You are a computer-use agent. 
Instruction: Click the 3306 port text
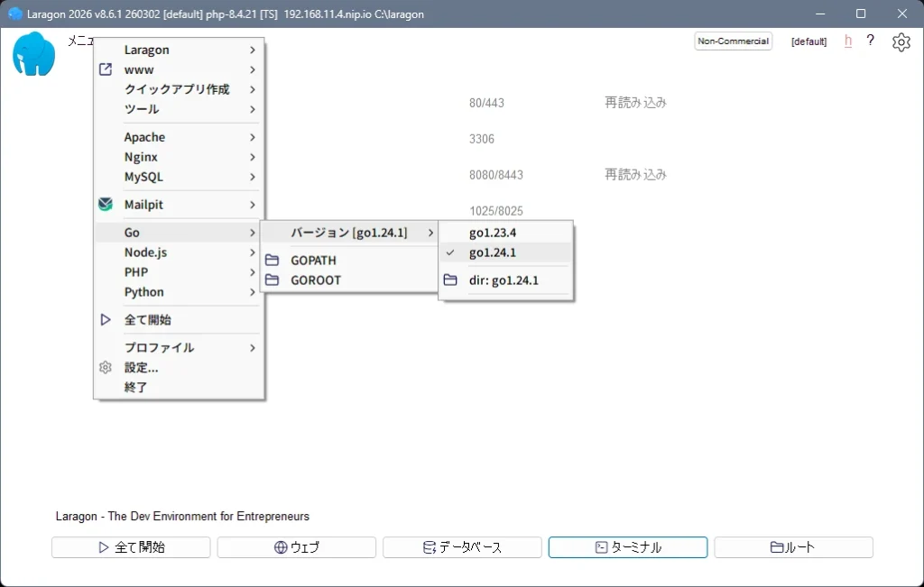[482, 139]
